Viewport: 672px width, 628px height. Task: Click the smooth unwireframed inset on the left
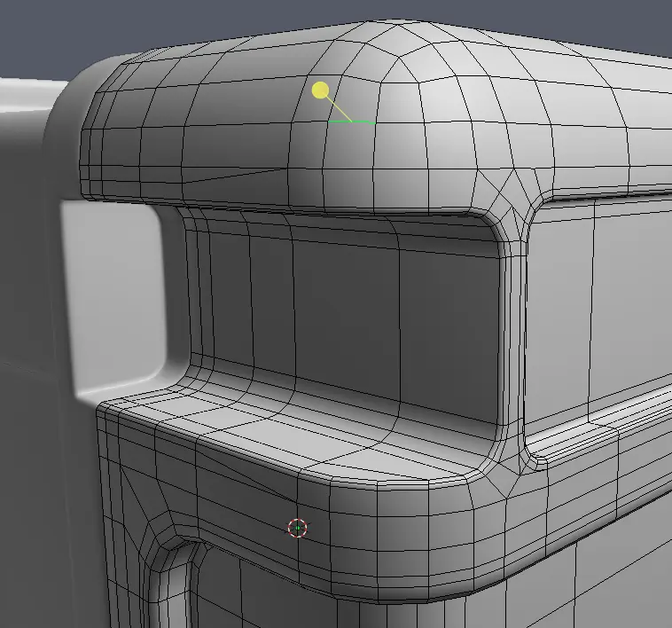[x=111, y=297]
